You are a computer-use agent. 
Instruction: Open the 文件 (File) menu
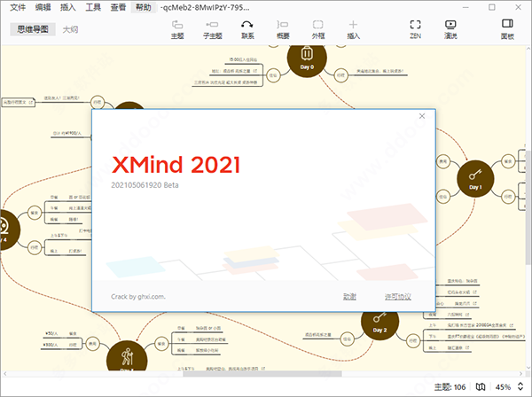click(18, 7)
